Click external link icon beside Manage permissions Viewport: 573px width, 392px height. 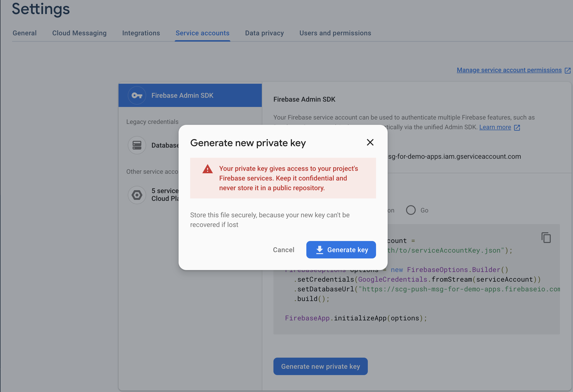(568, 70)
